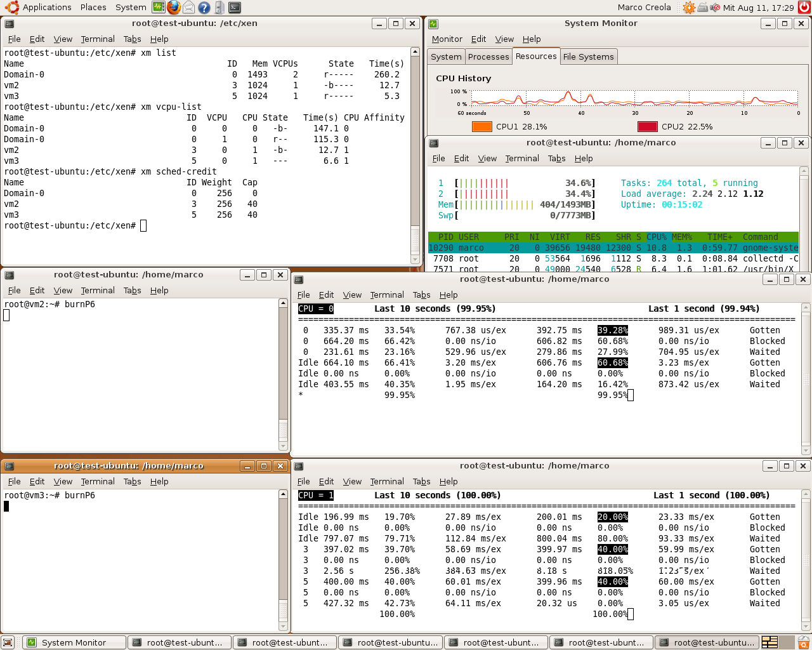
Task: Click the show desktop icon in the bottom panel
Action: [x=8, y=642]
